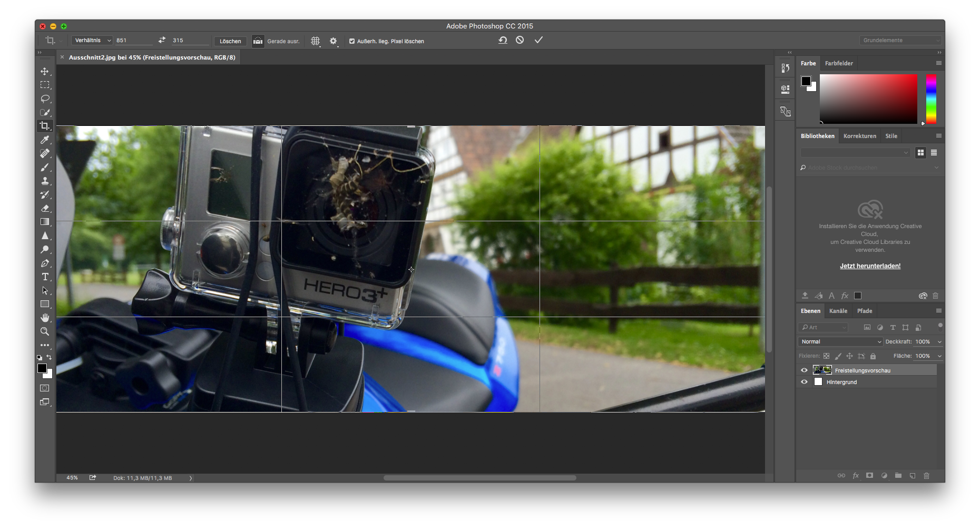Show library items in list view

point(934,153)
